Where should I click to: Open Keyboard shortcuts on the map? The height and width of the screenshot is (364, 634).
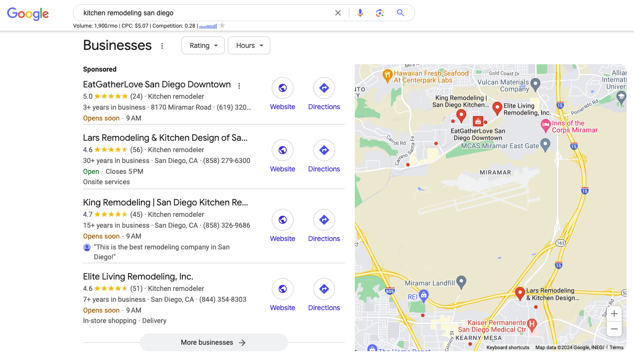[508, 348]
